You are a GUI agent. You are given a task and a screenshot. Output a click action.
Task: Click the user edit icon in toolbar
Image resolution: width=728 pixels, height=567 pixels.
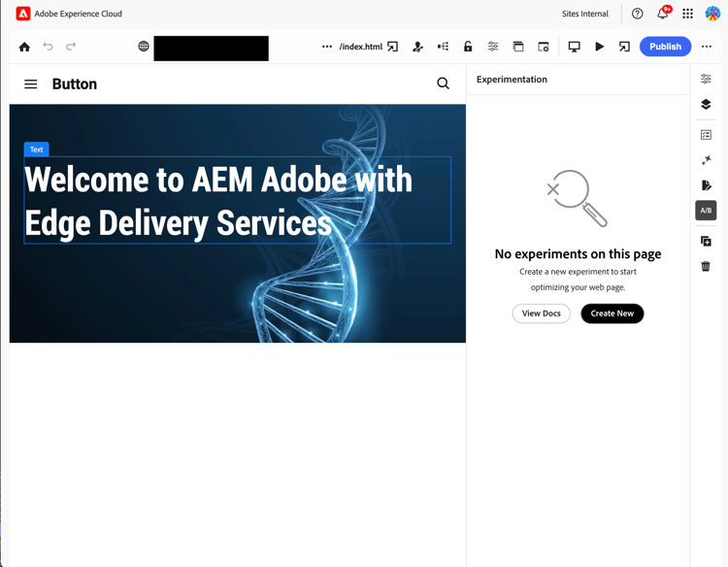pyautogui.click(x=417, y=47)
